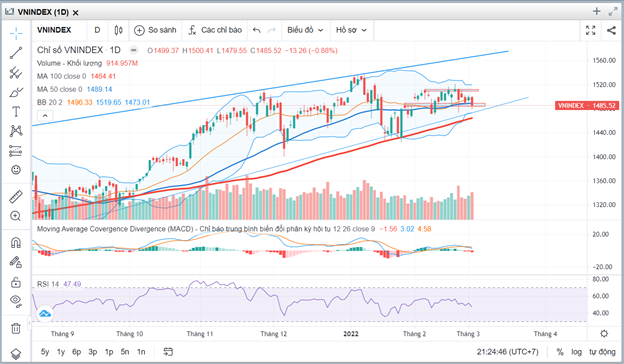Set the 1p time range
The image size is (624, 364).
pyautogui.click(x=109, y=352)
